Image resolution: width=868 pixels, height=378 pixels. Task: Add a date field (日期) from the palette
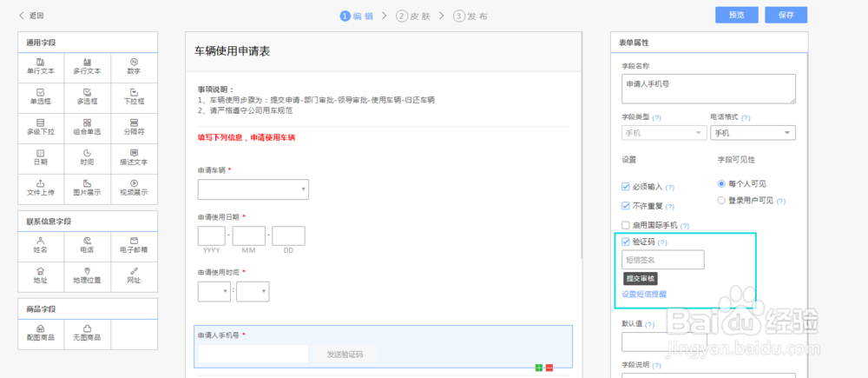(41, 158)
